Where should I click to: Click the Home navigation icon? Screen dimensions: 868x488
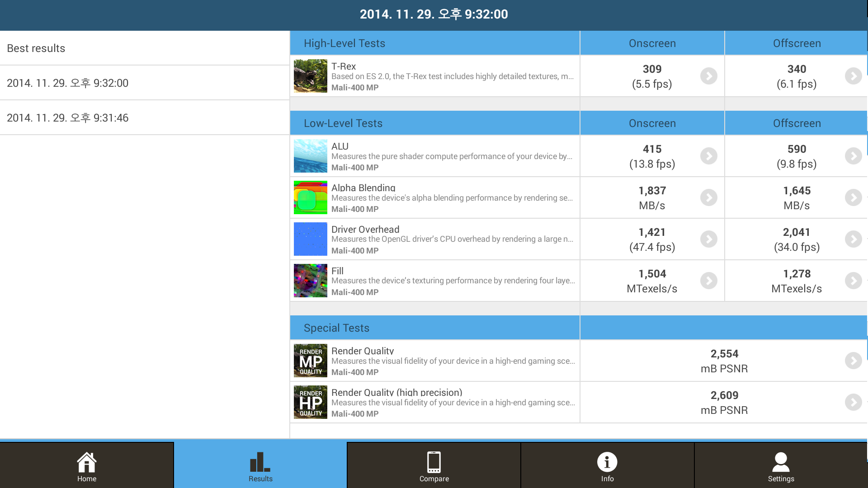[x=86, y=463]
